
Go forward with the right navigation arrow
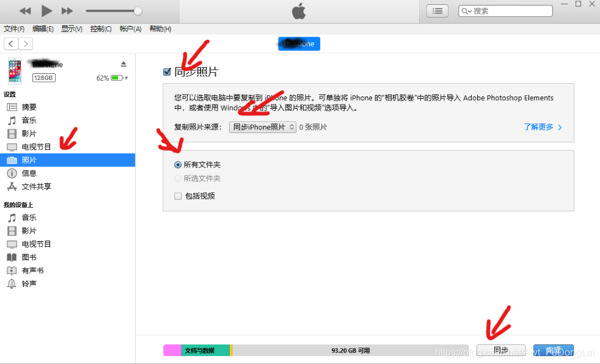pos(26,44)
